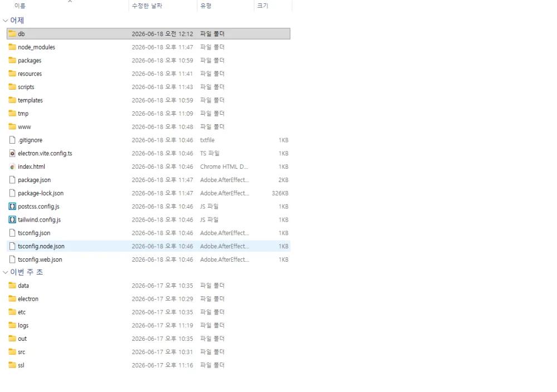
Task: Collapse the 어제 group
Action: pos(6,21)
